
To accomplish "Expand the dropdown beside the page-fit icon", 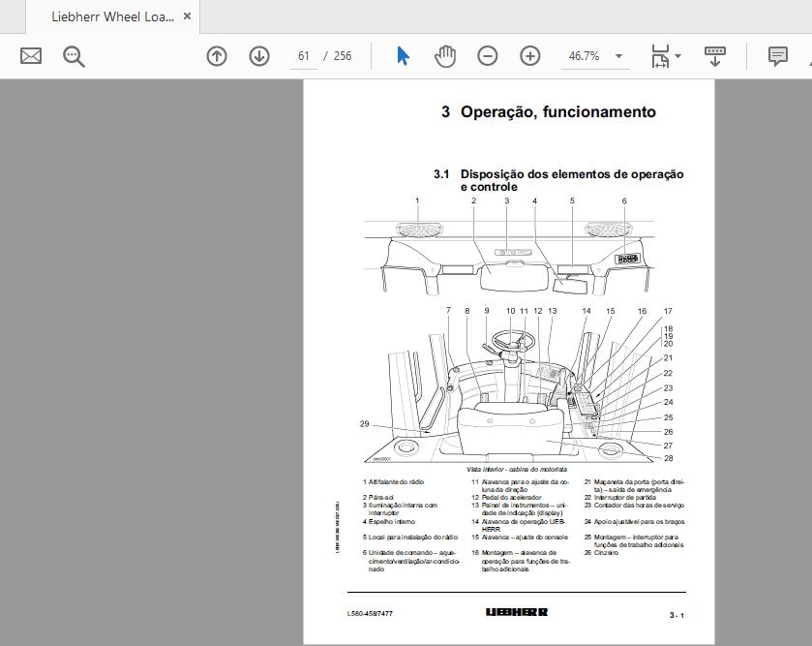I will [677, 55].
